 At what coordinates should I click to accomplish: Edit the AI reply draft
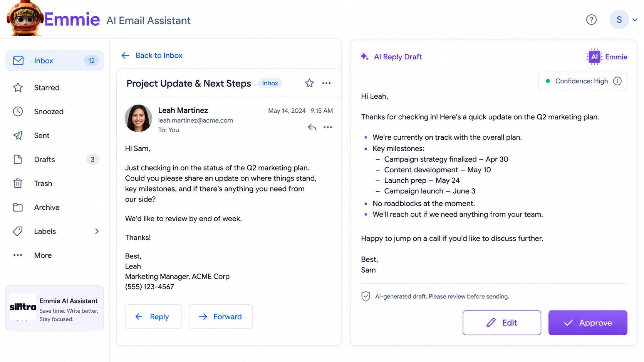502,323
